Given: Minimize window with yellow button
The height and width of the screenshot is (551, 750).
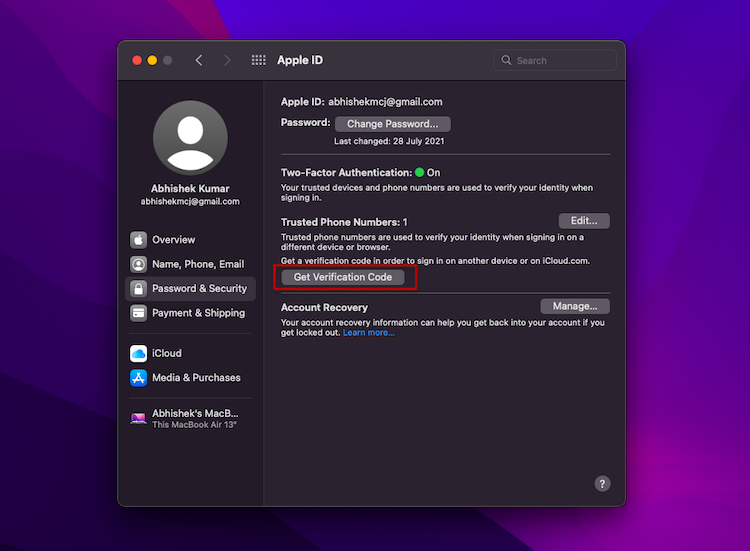Looking at the screenshot, I should coord(152,60).
